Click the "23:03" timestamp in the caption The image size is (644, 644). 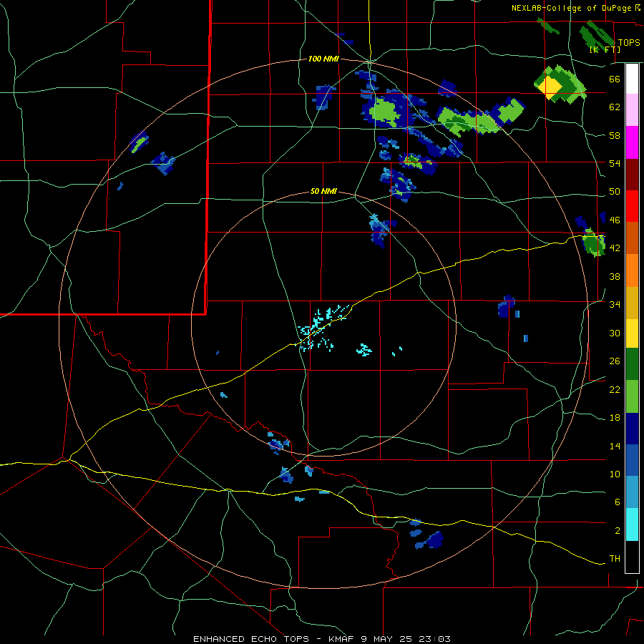coord(434,639)
